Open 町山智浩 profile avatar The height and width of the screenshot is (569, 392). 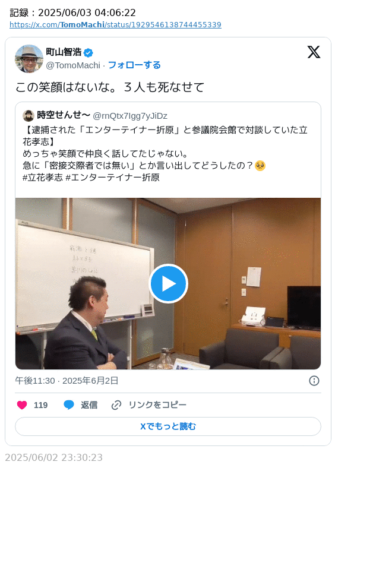[29, 59]
